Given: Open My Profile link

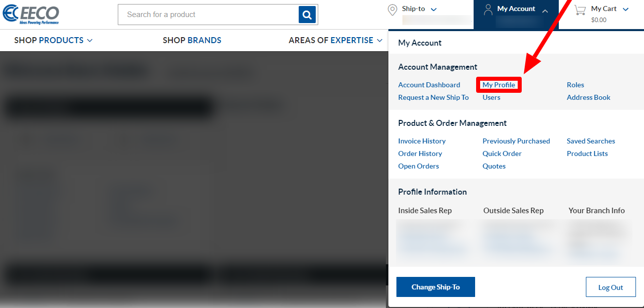Looking at the screenshot, I should click(x=499, y=85).
